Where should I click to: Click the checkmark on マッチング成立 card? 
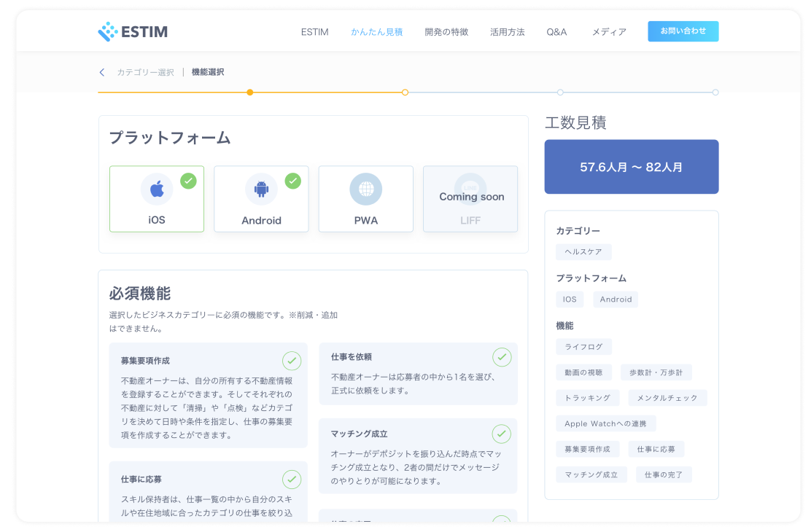click(x=502, y=434)
